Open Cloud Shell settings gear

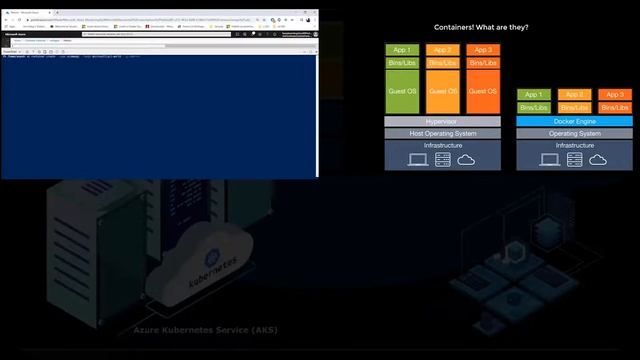click(39, 52)
